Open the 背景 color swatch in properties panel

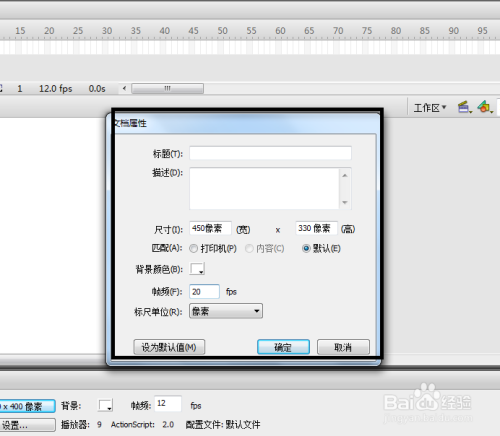click(x=105, y=406)
